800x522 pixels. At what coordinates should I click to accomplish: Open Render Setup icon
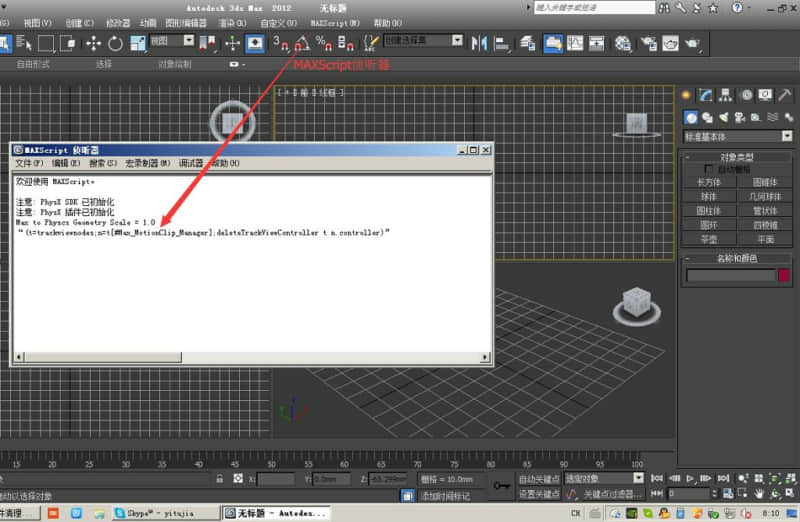coord(648,43)
